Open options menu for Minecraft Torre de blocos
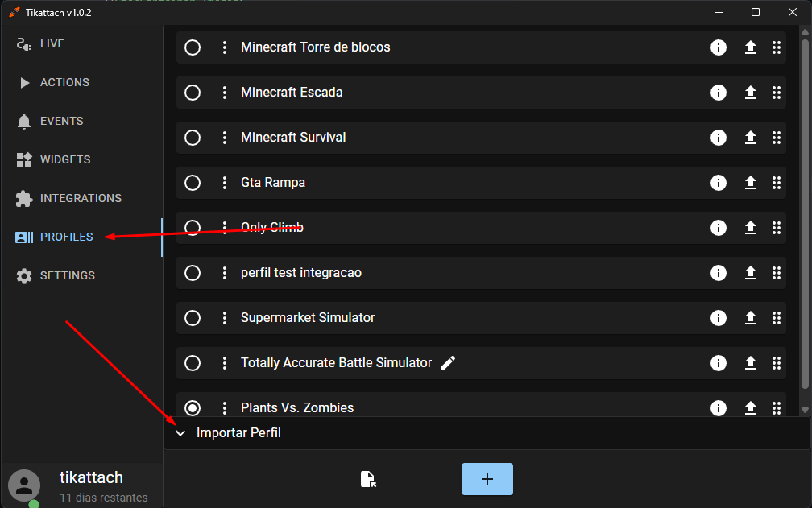This screenshot has height=508, width=812. [x=224, y=47]
